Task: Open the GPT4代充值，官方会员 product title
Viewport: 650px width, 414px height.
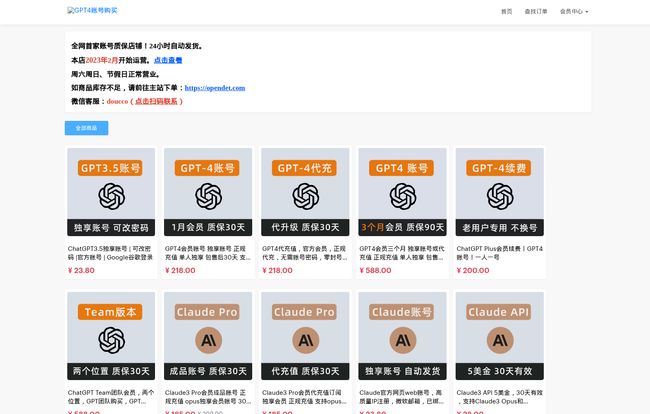Action: (305, 253)
